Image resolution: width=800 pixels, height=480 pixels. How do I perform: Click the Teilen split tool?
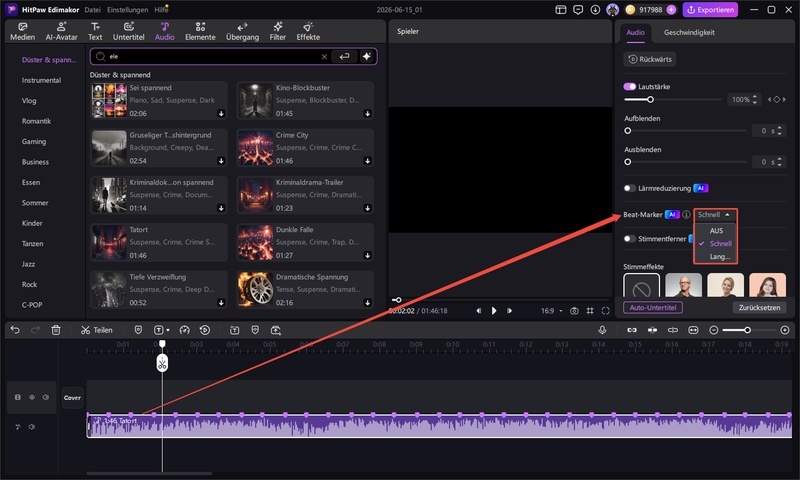click(96, 331)
